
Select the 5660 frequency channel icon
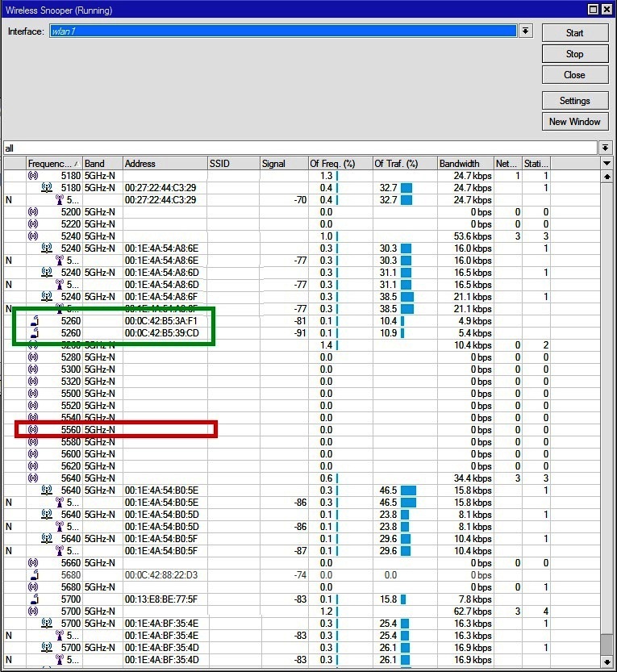[33, 563]
